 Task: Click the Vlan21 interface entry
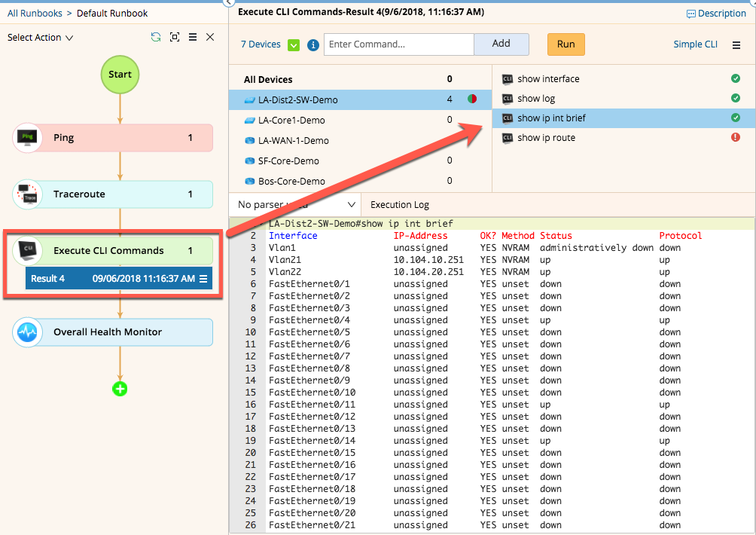tap(285, 260)
